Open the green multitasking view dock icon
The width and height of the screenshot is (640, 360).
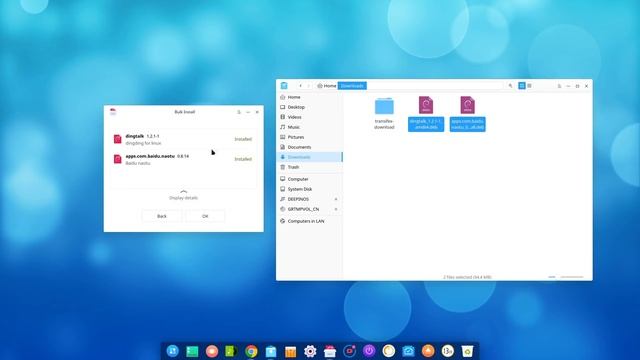pyautogui.click(x=192, y=351)
